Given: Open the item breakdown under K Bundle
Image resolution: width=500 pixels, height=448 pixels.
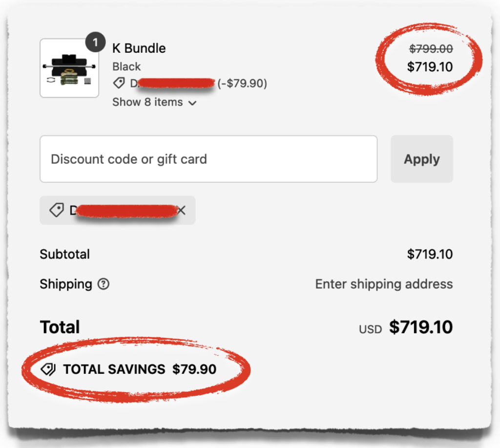Looking at the screenshot, I should pos(149,102).
